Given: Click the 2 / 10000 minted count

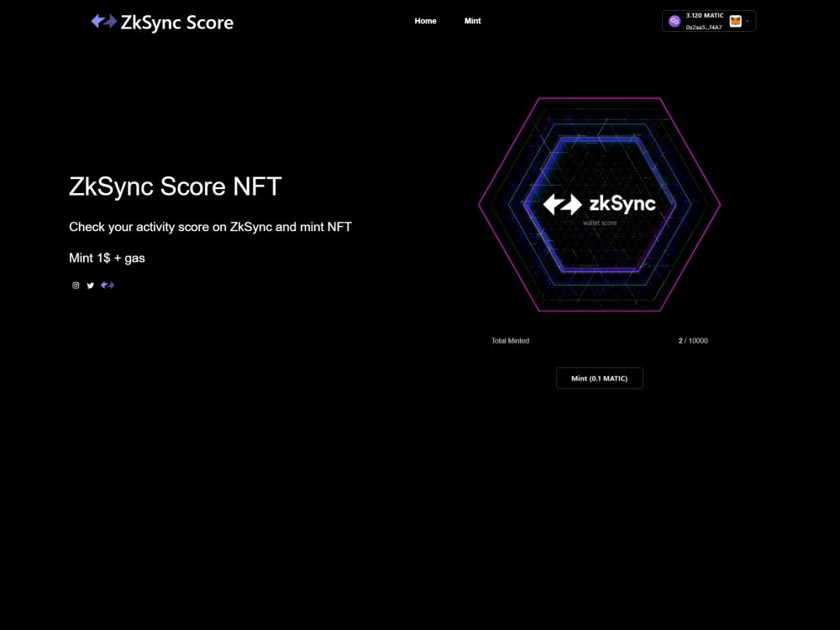Looking at the screenshot, I should point(693,341).
